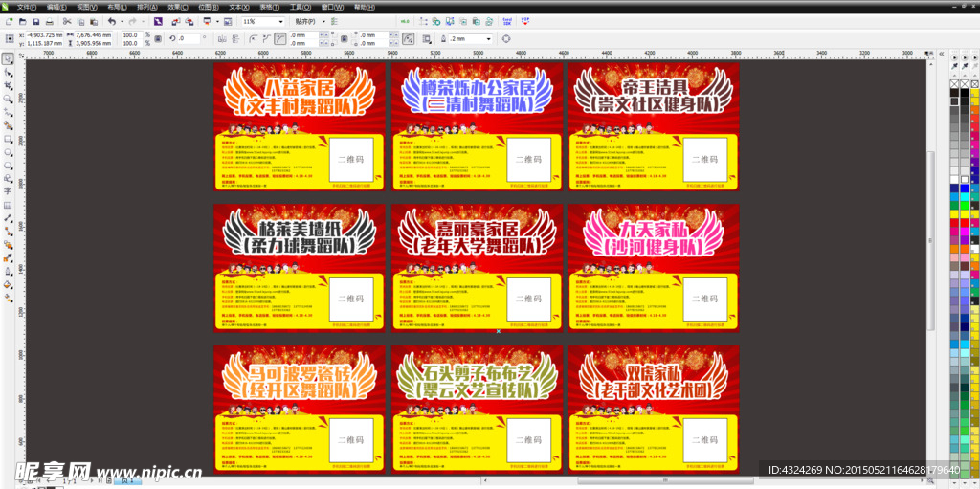Click the Save floppy disk icon
Viewport: 980px width, 489px height.
point(35,21)
